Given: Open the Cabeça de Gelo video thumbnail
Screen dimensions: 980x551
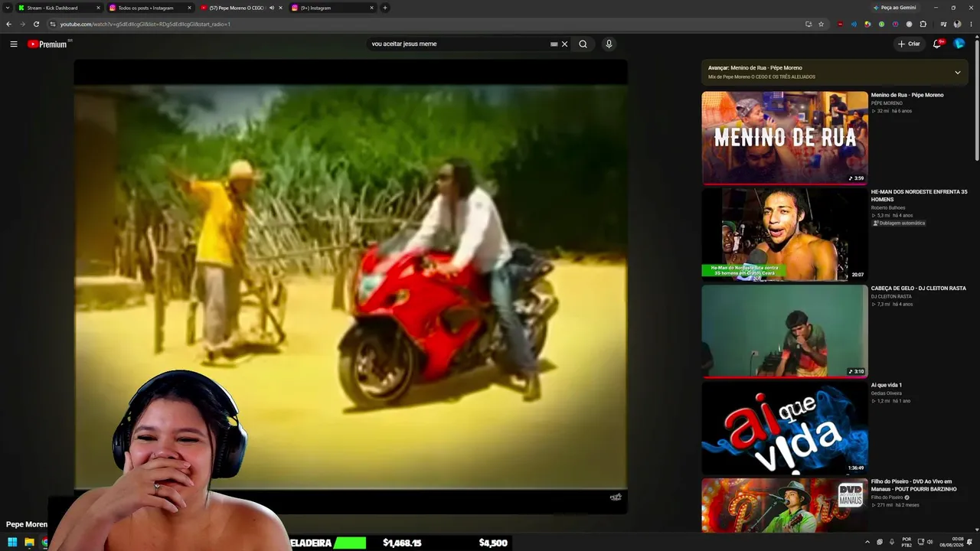Looking at the screenshot, I should point(785,331).
